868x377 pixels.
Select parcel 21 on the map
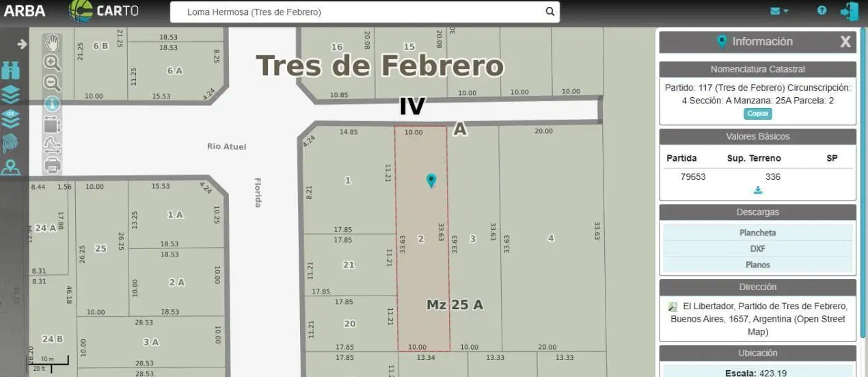point(349,265)
